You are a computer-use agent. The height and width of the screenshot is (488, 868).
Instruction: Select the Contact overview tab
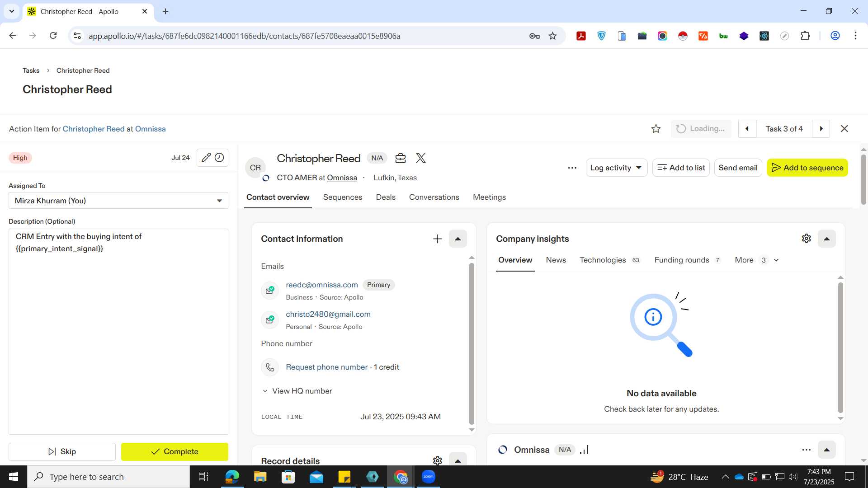pos(278,197)
